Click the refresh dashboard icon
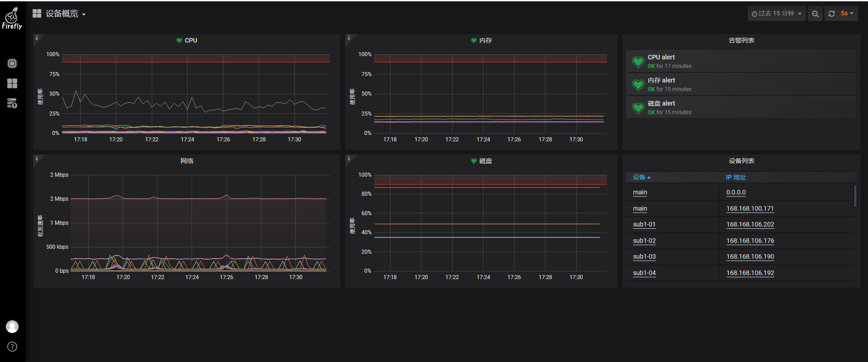The width and height of the screenshot is (868, 362). pyautogui.click(x=832, y=14)
